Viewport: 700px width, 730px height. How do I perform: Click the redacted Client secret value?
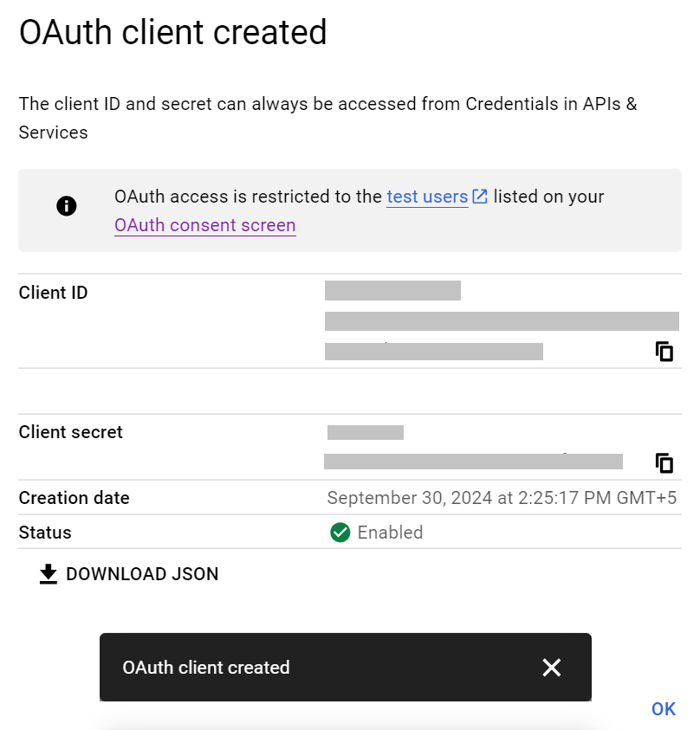click(x=472, y=461)
